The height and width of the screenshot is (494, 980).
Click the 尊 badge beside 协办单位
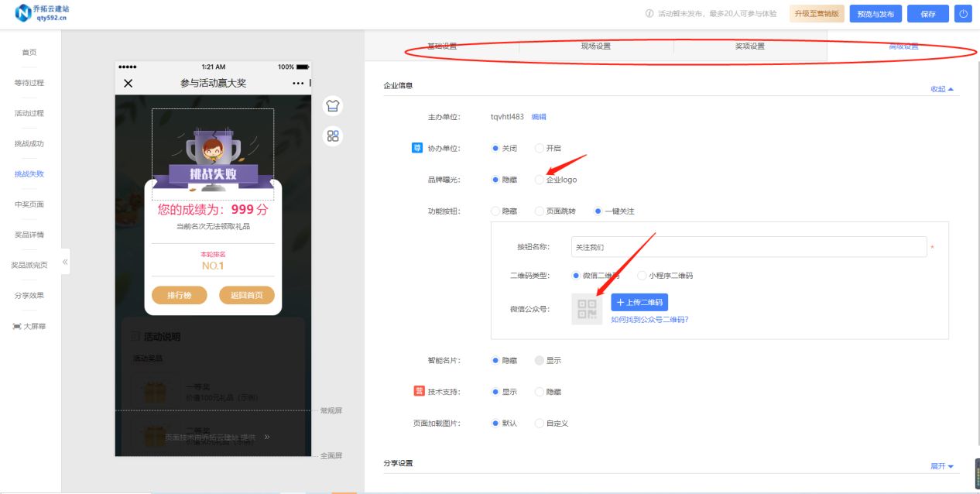point(419,146)
